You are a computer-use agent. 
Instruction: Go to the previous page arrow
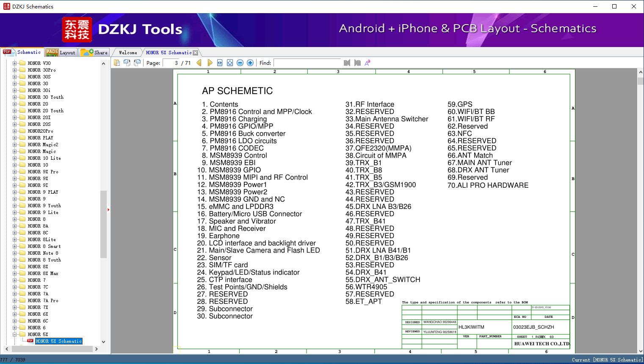click(x=199, y=63)
